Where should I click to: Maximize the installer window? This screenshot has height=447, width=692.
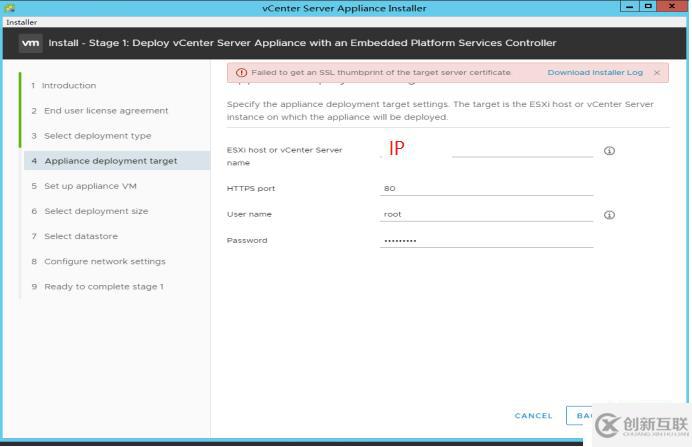648,7
